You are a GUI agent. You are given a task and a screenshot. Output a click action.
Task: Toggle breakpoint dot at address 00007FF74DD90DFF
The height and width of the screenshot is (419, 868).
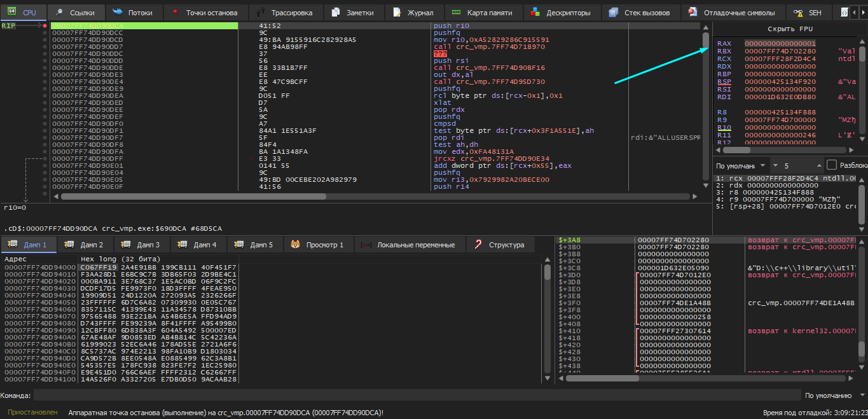45,158
